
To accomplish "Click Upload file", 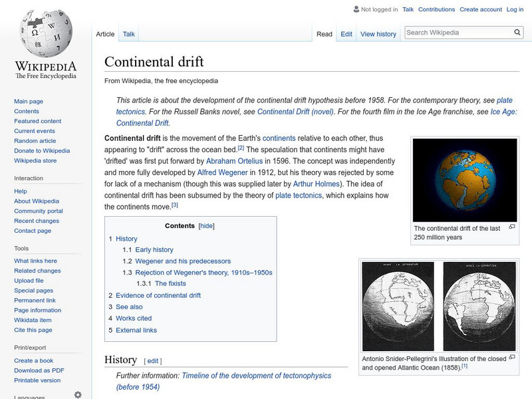I will click(x=29, y=280).
